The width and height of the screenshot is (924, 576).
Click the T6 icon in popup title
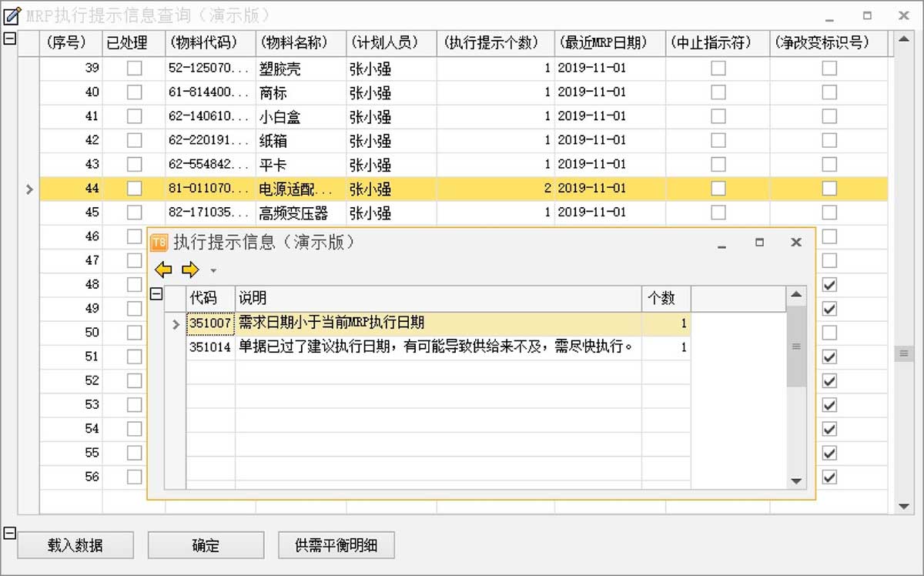click(159, 243)
